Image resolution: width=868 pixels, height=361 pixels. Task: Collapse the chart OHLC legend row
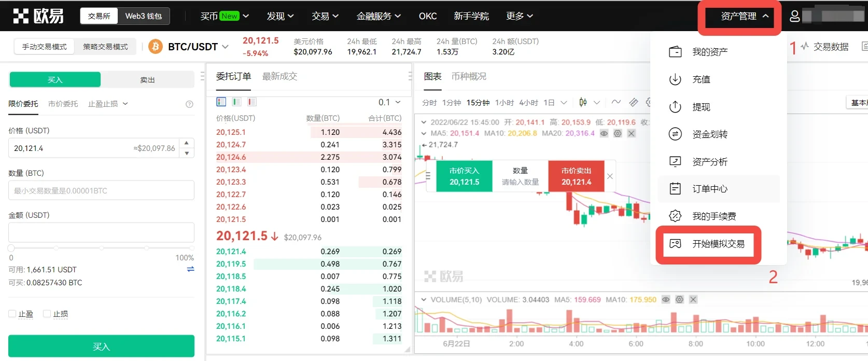click(x=424, y=122)
